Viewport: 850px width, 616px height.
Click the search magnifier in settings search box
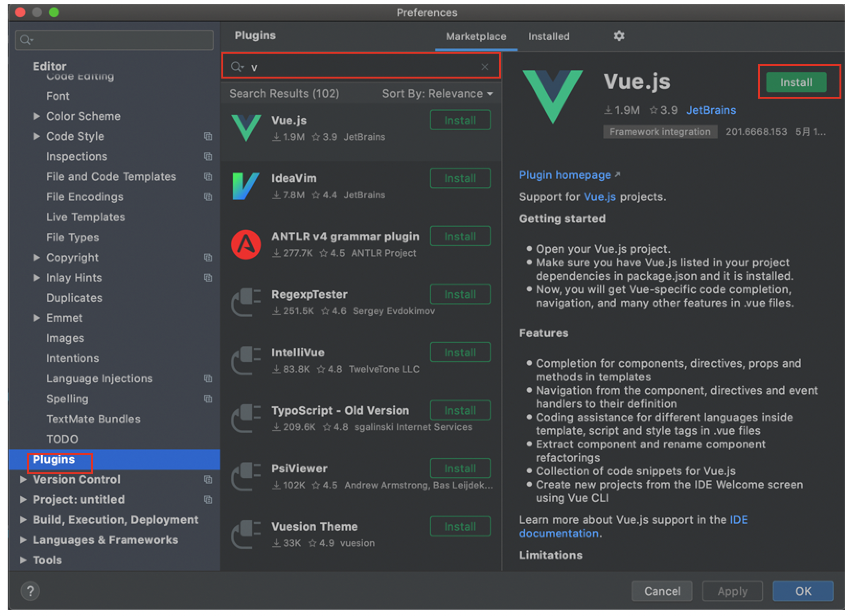point(26,40)
